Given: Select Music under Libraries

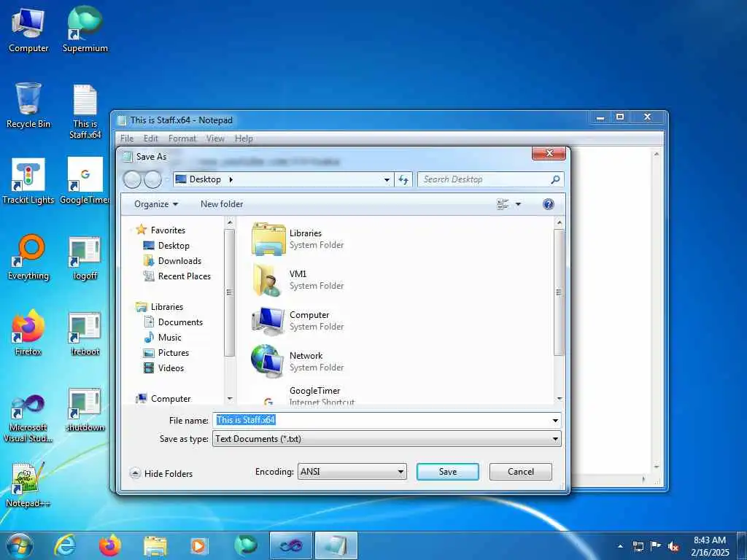Looking at the screenshot, I should pos(162,337).
